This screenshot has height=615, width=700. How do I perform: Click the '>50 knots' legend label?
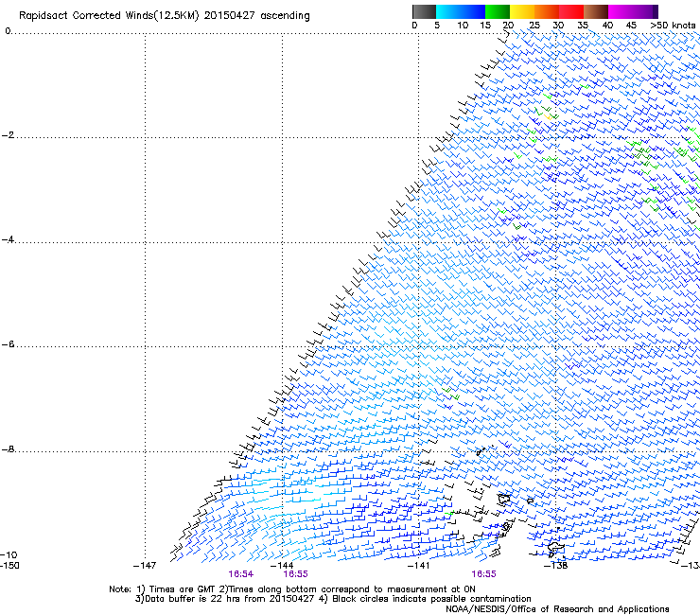[x=673, y=25]
